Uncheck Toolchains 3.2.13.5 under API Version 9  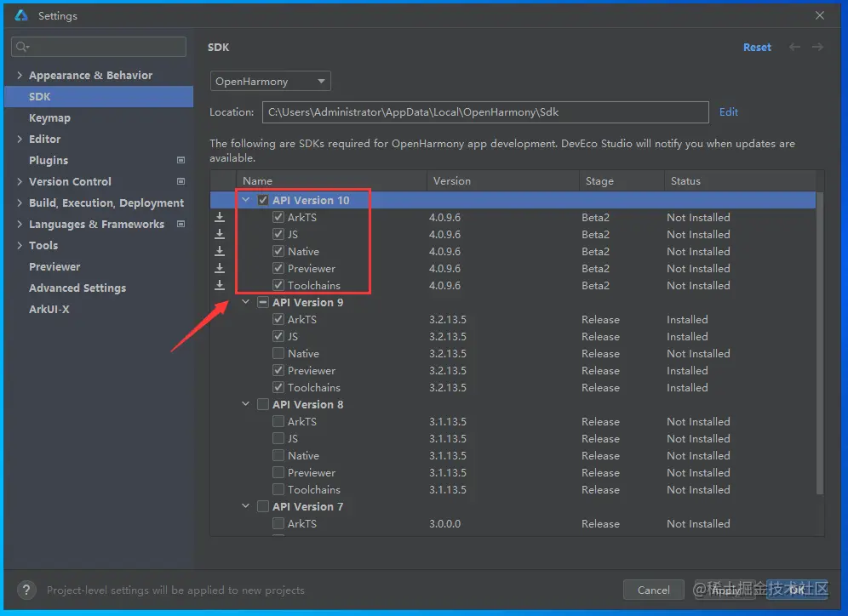point(278,387)
